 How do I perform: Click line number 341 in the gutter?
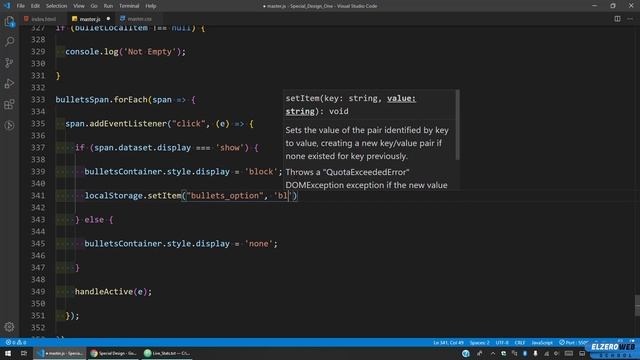click(38, 196)
